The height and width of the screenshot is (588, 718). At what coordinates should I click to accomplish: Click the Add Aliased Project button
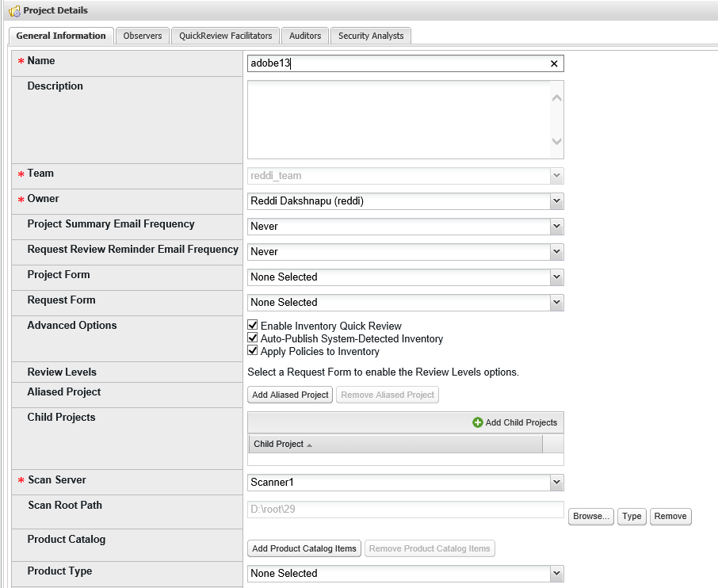(x=290, y=395)
